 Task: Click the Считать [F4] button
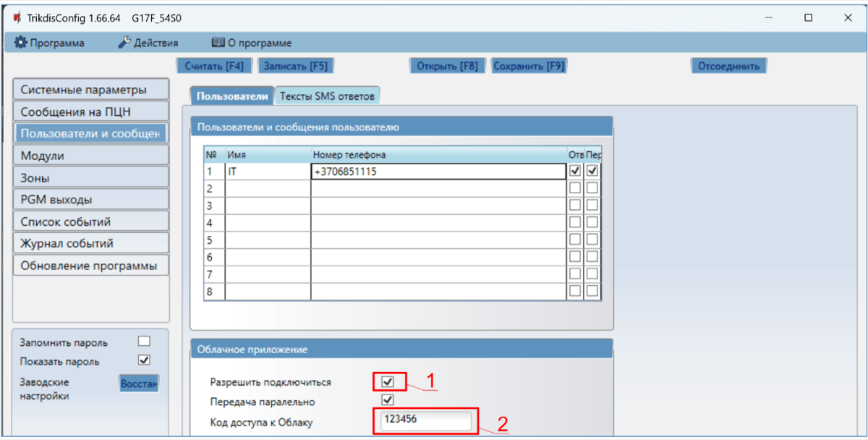(214, 66)
